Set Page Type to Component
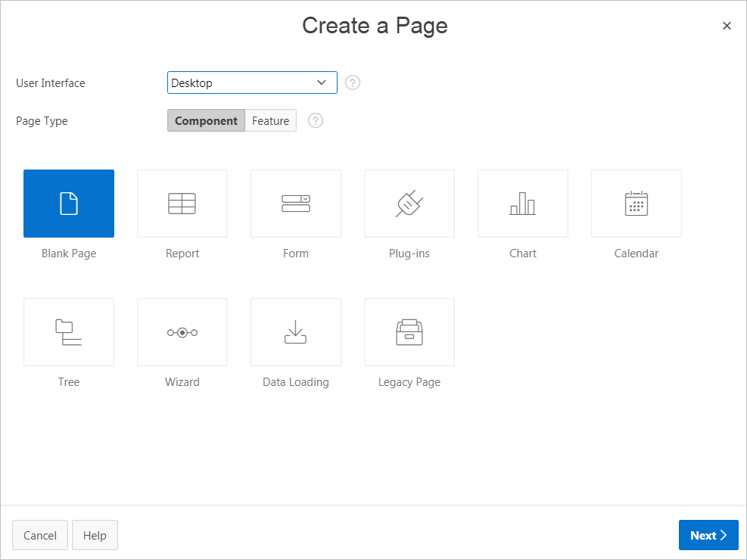Image resolution: width=747 pixels, height=560 pixels. click(206, 121)
